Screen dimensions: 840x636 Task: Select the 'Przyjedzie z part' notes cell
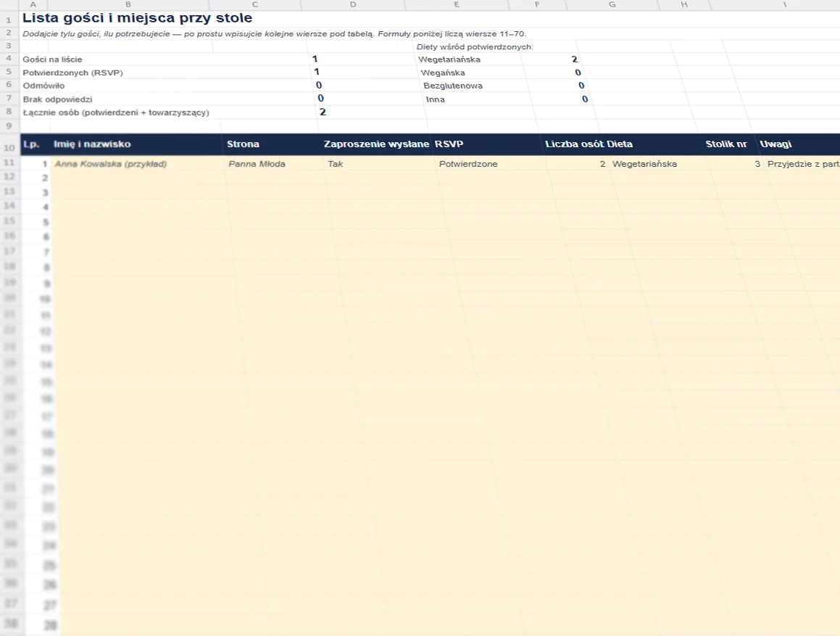804,164
